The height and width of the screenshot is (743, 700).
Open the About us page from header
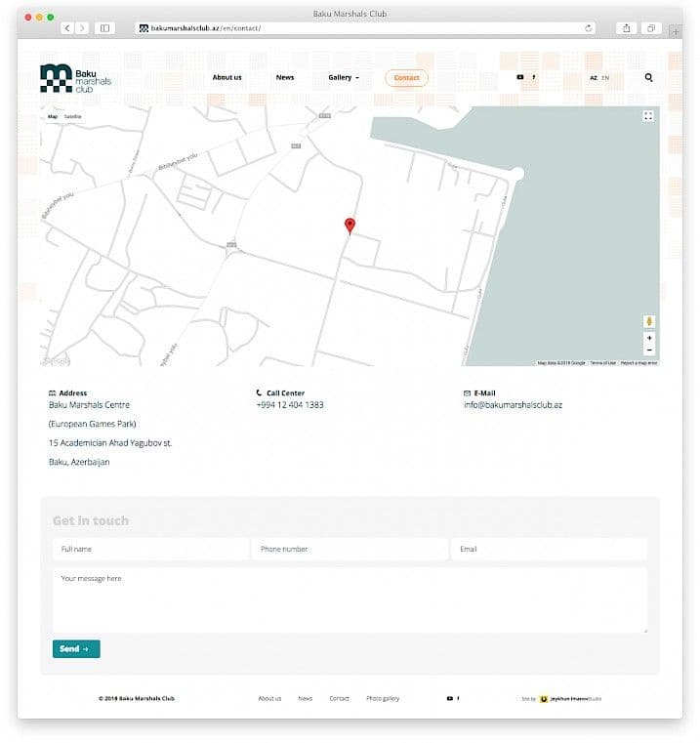point(226,77)
